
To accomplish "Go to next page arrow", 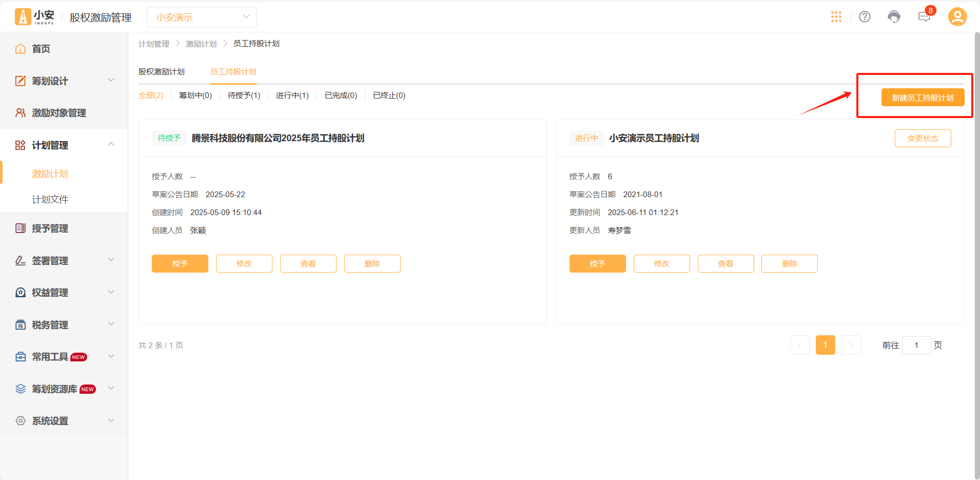I will [851, 345].
